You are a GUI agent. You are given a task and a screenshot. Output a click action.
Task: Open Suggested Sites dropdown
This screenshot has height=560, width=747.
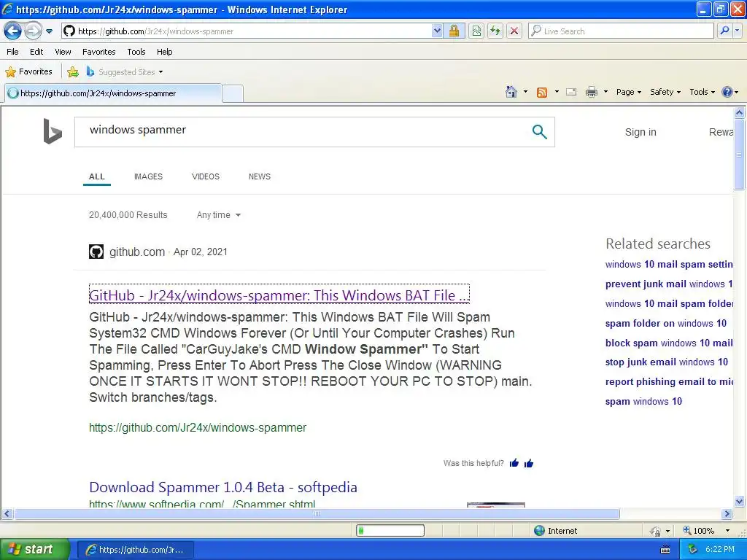(125, 72)
